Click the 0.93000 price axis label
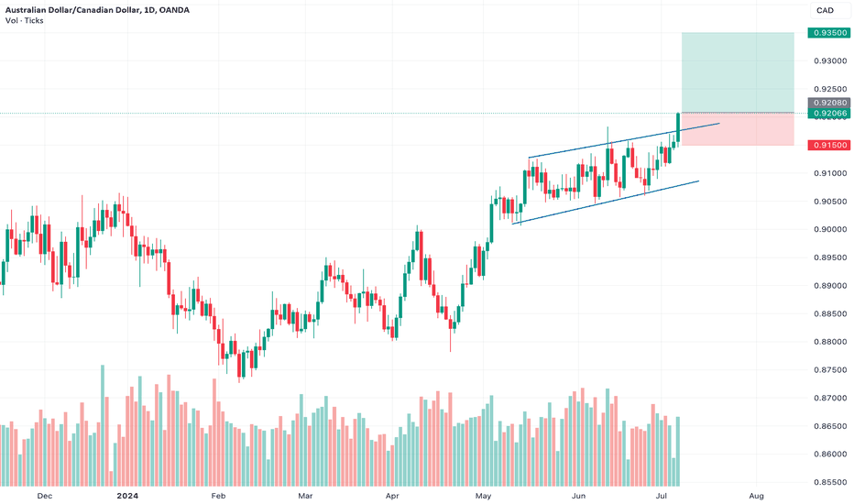854x504 pixels. click(x=830, y=61)
